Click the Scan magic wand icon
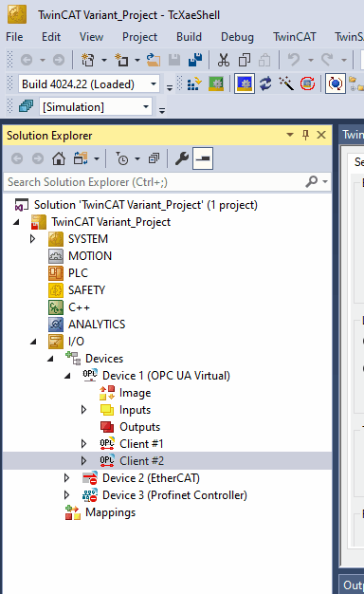 286,84
